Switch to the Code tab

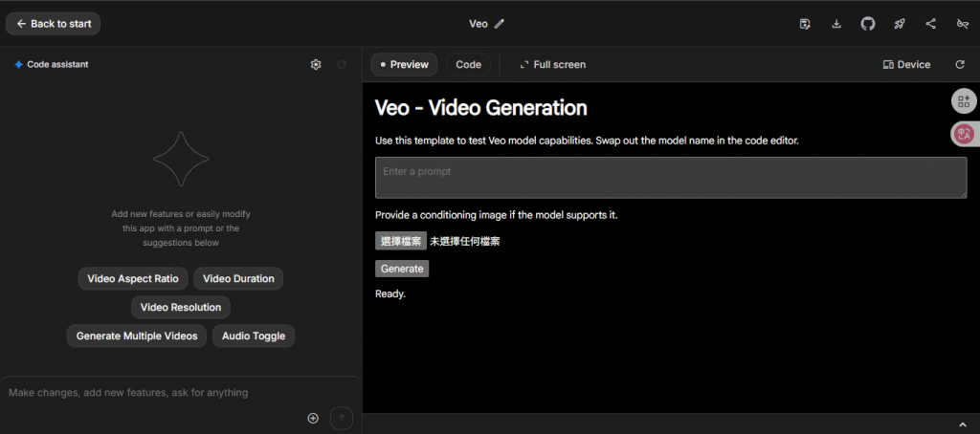click(468, 64)
